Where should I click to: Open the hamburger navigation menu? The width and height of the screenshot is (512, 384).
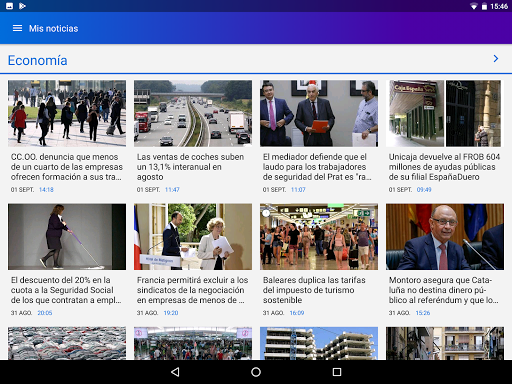click(x=17, y=28)
